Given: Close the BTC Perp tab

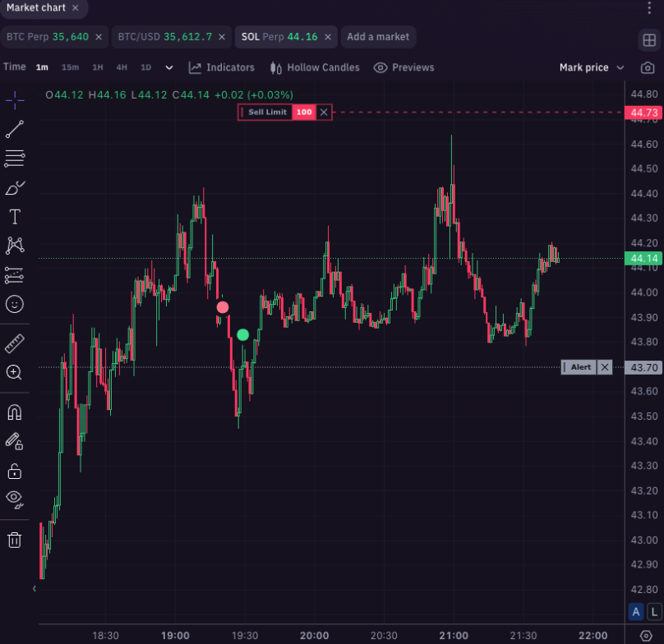Looking at the screenshot, I should (x=99, y=37).
